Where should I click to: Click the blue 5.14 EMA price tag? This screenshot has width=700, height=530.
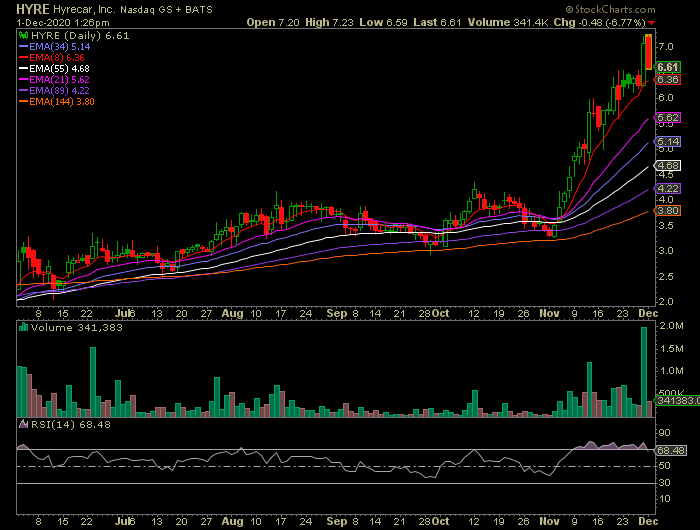coord(667,142)
